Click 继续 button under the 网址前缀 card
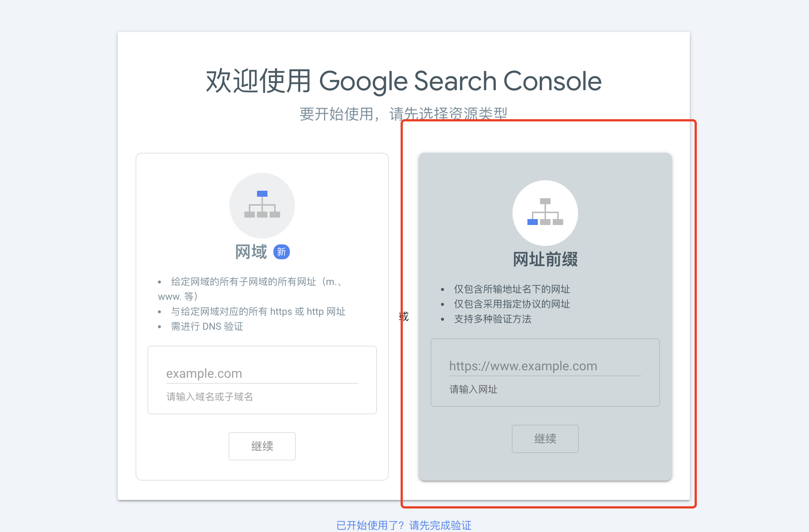Screen dimensions: 809x532 545,438
